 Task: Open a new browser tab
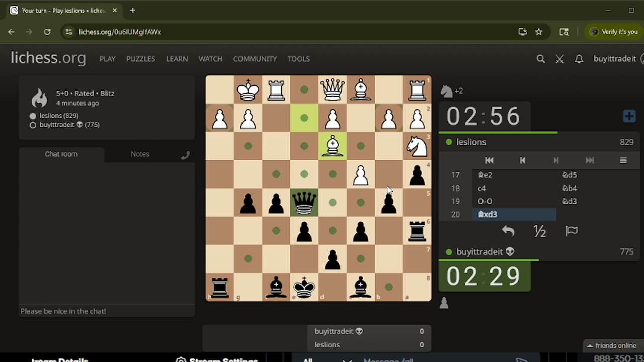pos(133,10)
